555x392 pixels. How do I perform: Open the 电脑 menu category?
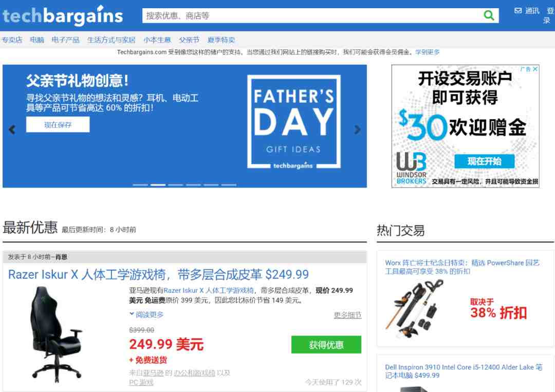tap(37, 40)
